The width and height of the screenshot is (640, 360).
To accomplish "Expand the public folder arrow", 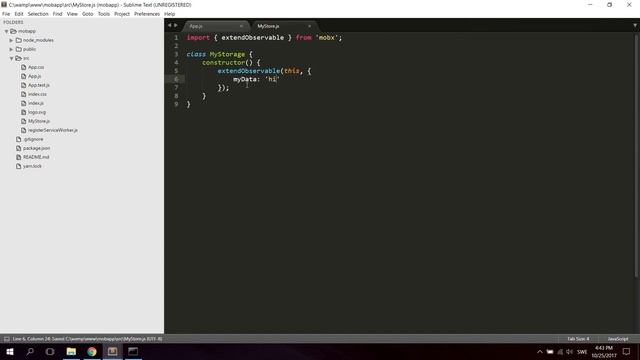I will click(x=11, y=49).
